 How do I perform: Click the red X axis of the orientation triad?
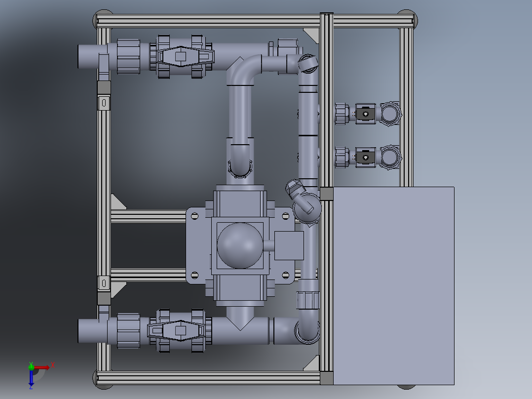pos(42,367)
